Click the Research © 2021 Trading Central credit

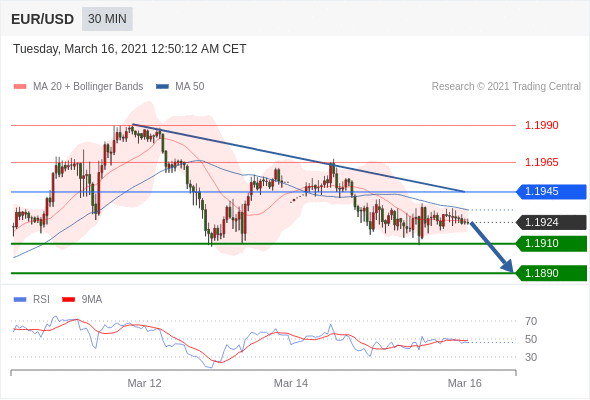click(506, 87)
